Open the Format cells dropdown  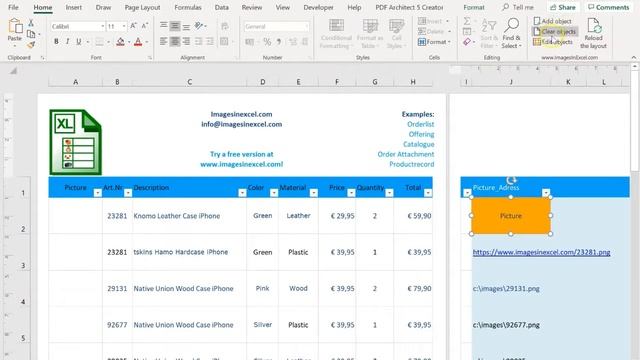(434, 42)
